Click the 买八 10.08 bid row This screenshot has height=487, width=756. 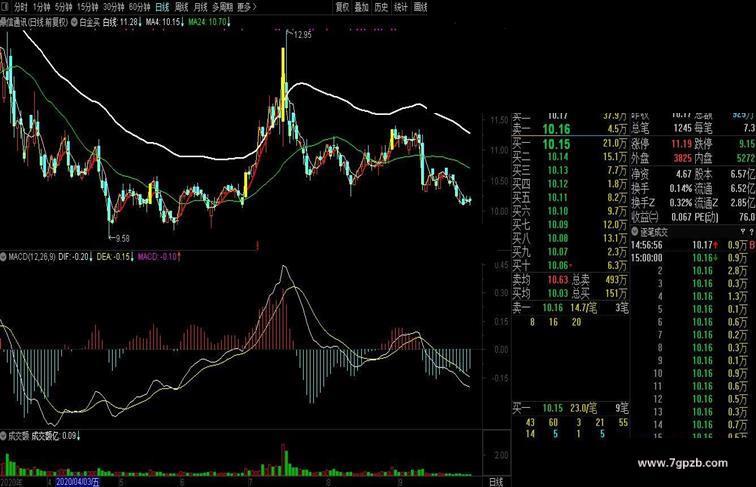570,238
